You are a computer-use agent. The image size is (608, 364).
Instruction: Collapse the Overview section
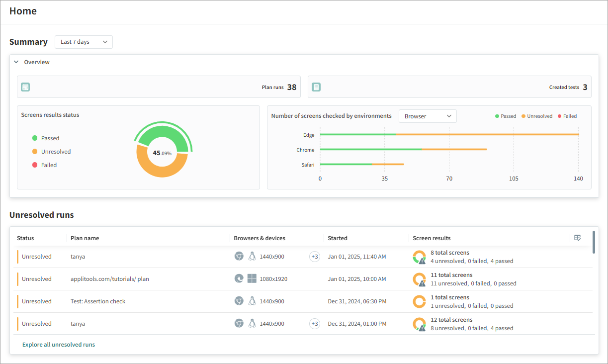tap(16, 62)
